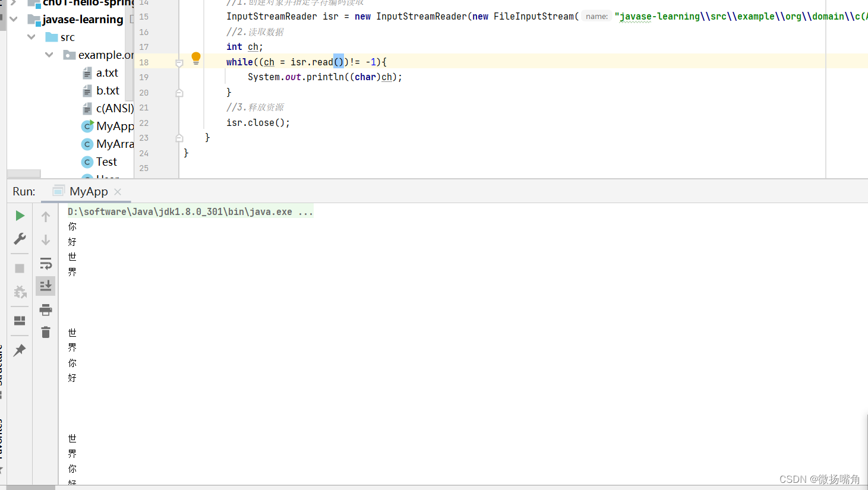The width and height of the screenshot is (868, 490).
Task: Click the file path string literal
Action: [x=741, y=16]
